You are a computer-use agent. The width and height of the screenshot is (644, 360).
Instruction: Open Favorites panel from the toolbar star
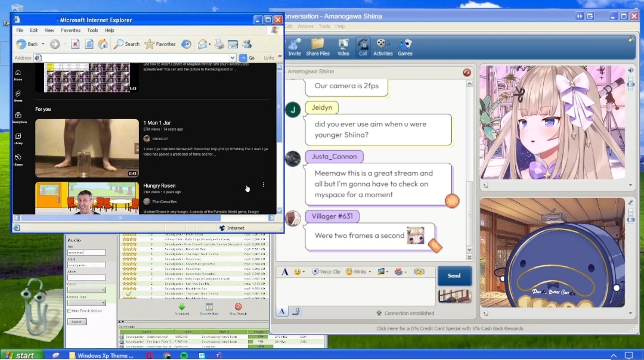(160, 44)
